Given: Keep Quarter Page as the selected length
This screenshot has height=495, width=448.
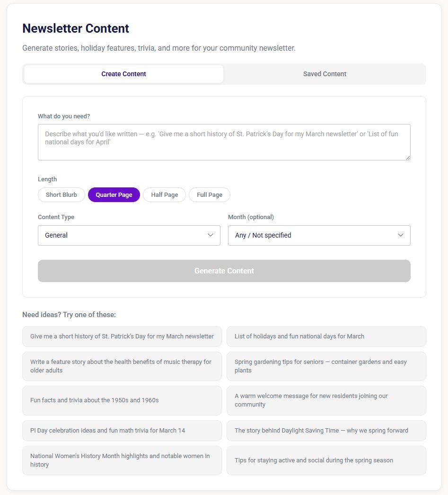Looking at the screenshot, I should tap(114, 194).
